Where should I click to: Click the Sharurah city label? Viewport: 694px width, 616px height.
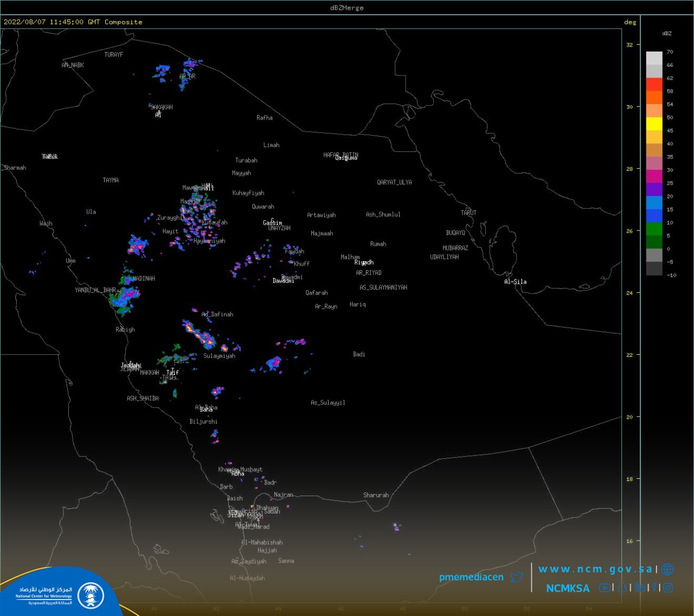point(376,495)
